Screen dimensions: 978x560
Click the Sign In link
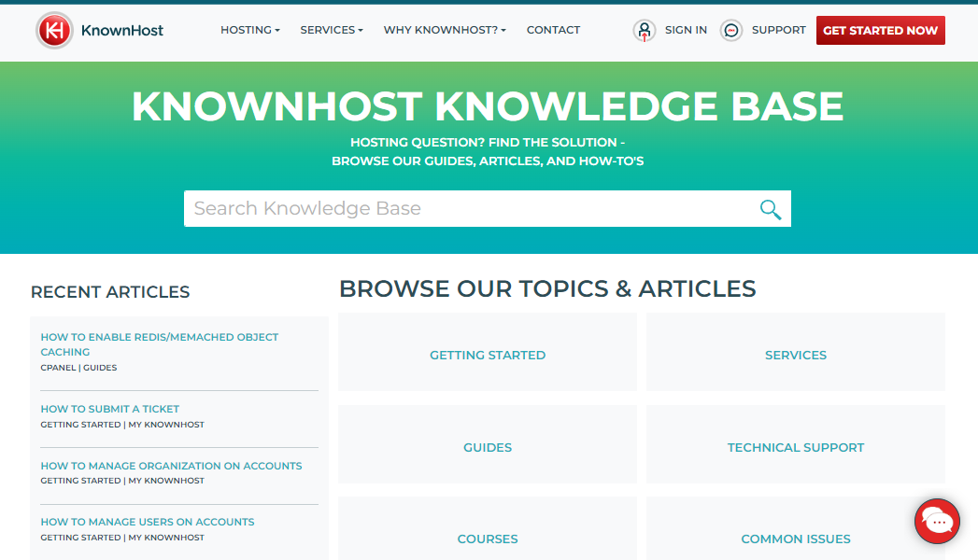coord(686,30)
